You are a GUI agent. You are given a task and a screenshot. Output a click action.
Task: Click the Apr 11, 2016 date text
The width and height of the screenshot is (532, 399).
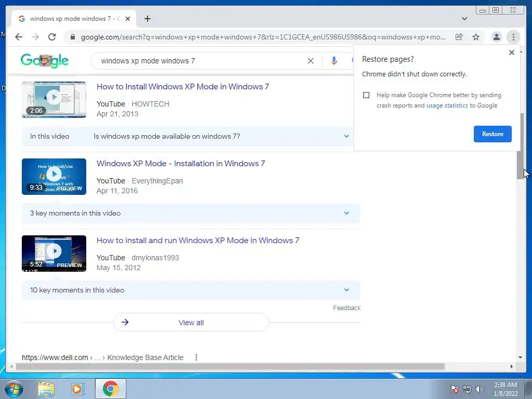tap(117, 191)
